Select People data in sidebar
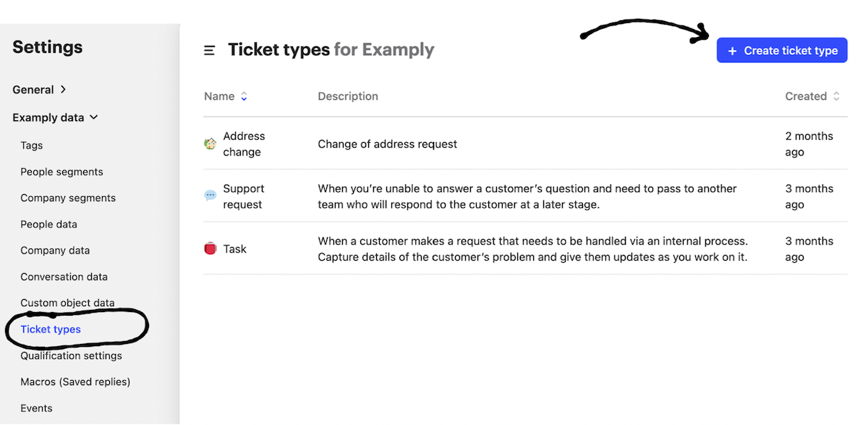The image size is (868, 425). [x=48, y=224]
